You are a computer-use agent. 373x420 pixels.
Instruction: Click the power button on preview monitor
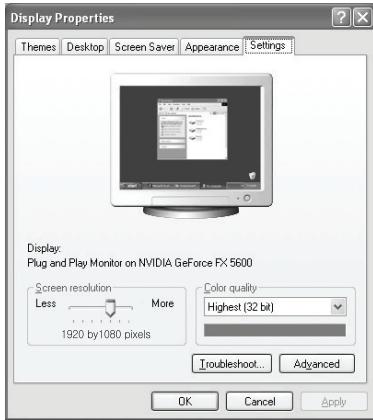click(247, 198)
